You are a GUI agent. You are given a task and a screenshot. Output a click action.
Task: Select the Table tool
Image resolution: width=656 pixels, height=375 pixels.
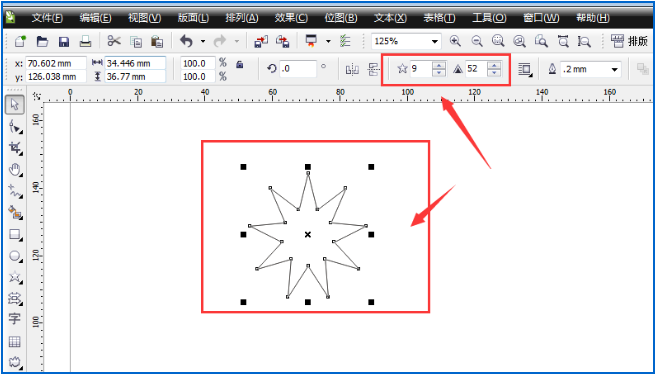pyautogui.click(x=15, y=342)
